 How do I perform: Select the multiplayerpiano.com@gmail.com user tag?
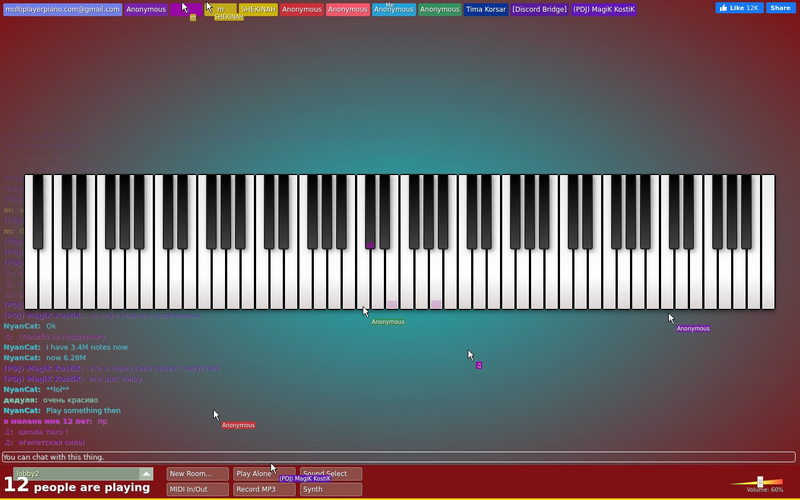pyautogui.click(x=62, y=9)
